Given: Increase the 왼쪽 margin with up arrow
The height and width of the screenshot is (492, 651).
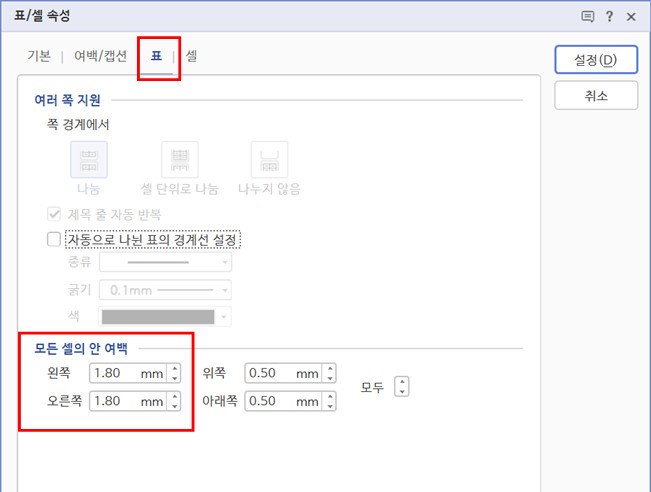Looking at the screenshot, I should [x=175, y=368].
